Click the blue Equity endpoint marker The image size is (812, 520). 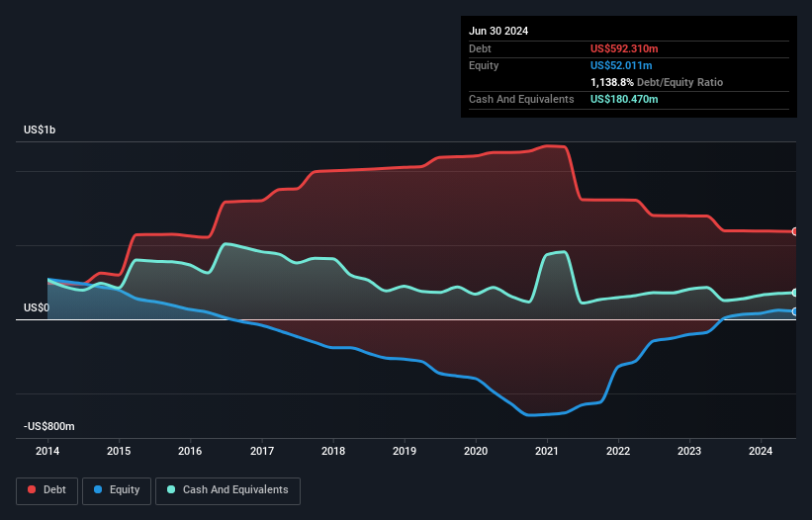795,311
